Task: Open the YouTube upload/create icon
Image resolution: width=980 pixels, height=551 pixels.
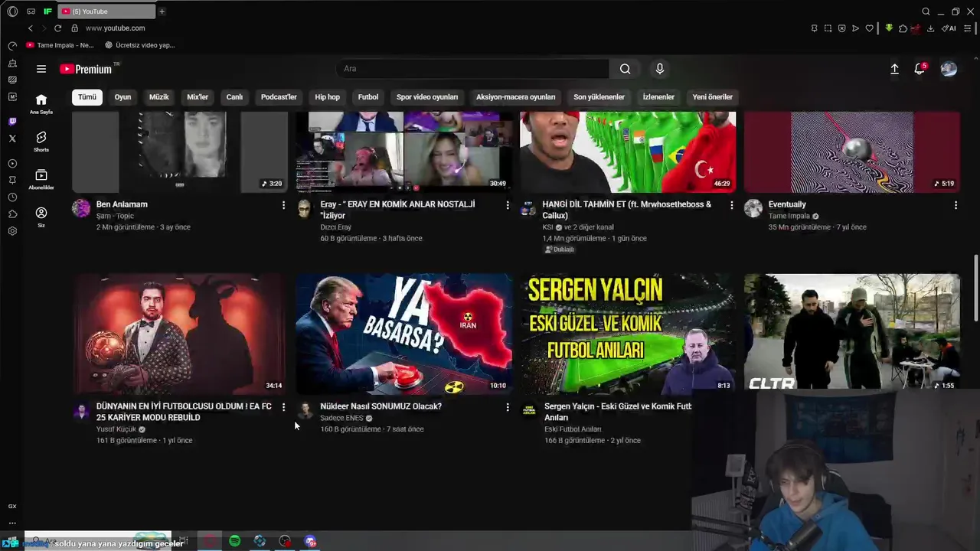Action: click(x=894, y=69)
